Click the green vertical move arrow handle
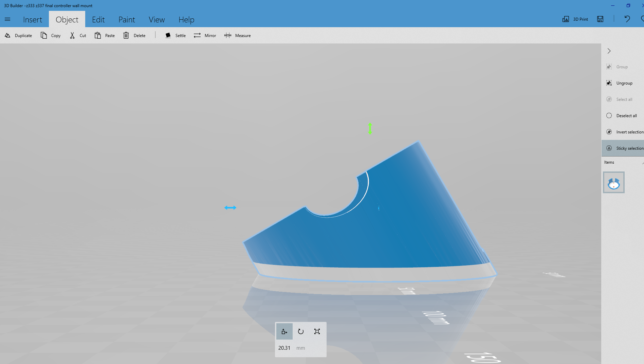 click(x=370, y=129)
